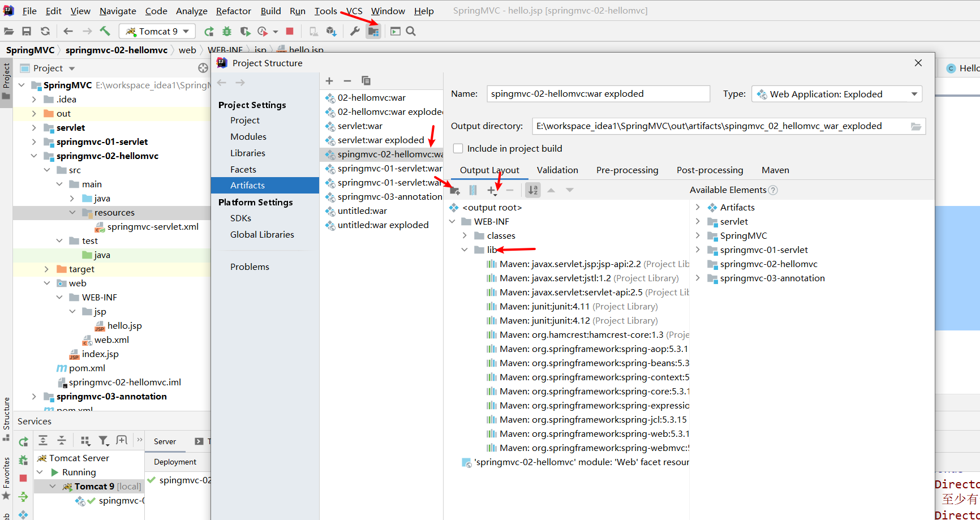
Task: Click Run with Coverage shield icon
Action: [x=245, y=31]
